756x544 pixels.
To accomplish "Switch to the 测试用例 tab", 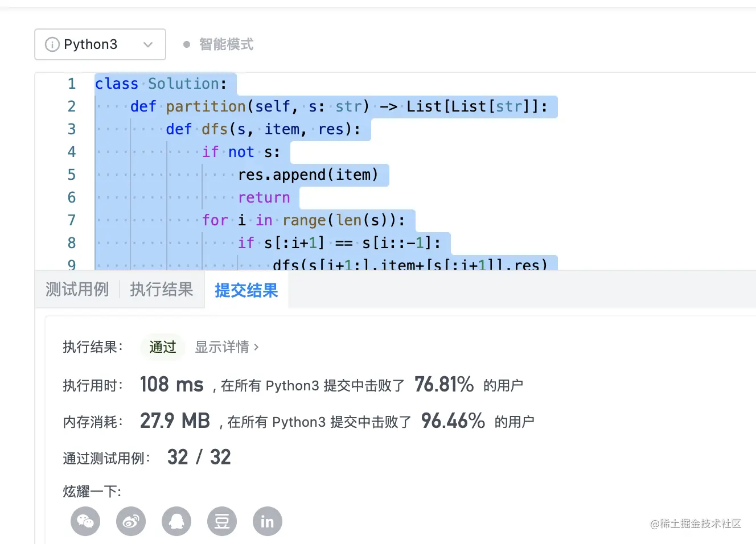I will [x=77, y=290].
